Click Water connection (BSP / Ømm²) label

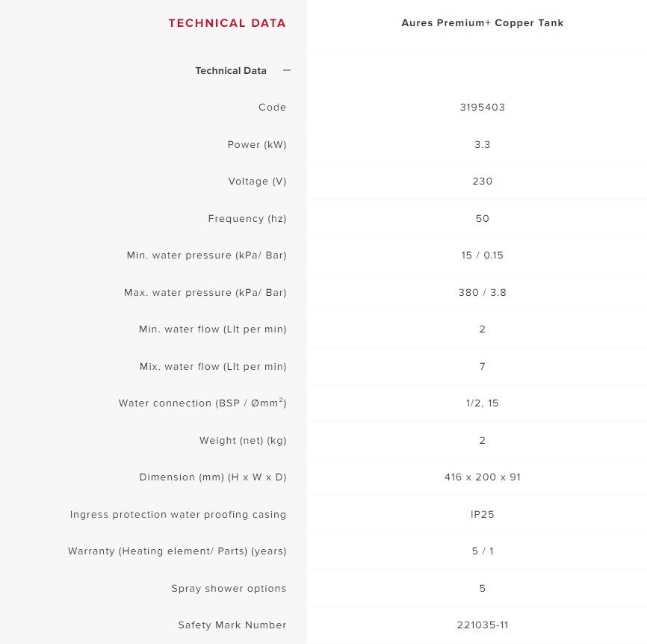point(202,403)
